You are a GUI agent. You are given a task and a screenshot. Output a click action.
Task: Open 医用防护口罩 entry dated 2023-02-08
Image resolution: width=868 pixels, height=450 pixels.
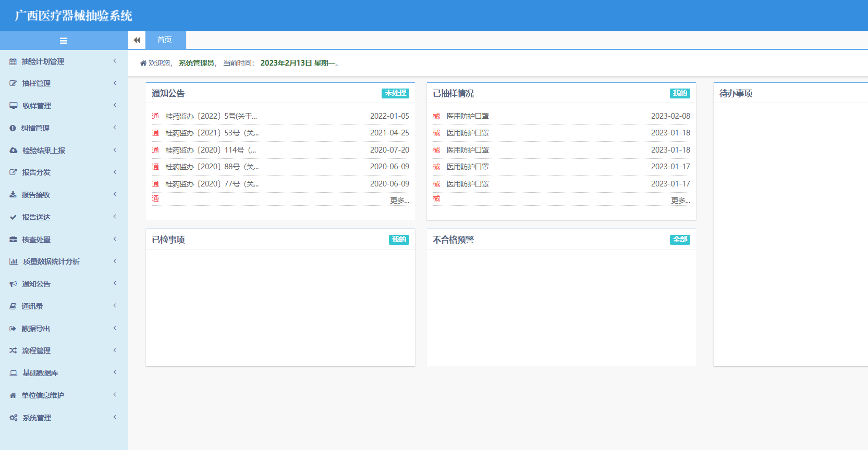coord(468,116)
